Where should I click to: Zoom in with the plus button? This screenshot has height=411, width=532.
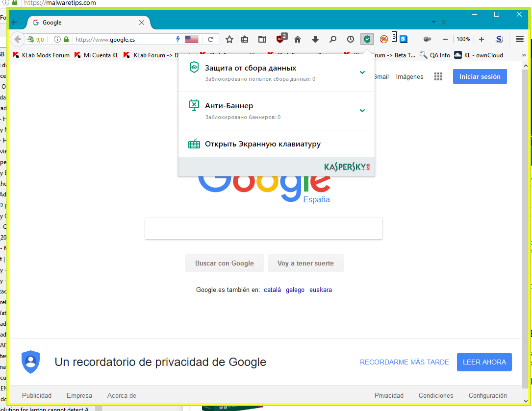coord(481,39)
